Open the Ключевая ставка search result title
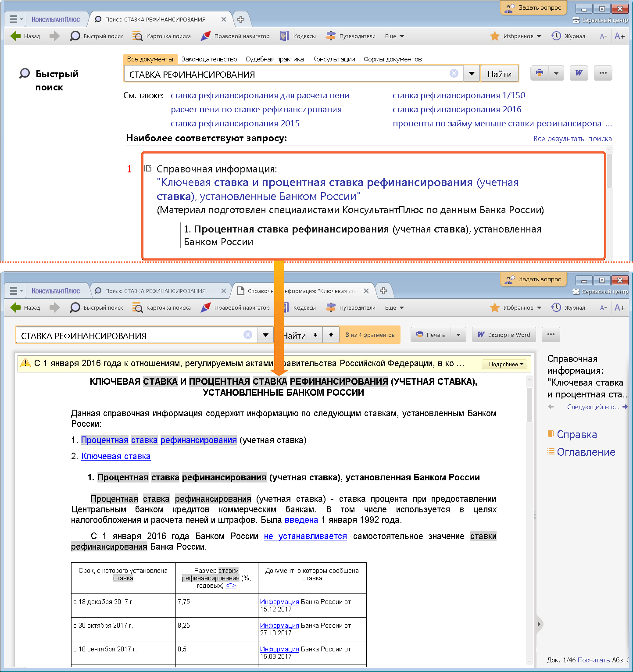This screenshot has width=633, height=672. coord(337,189)
